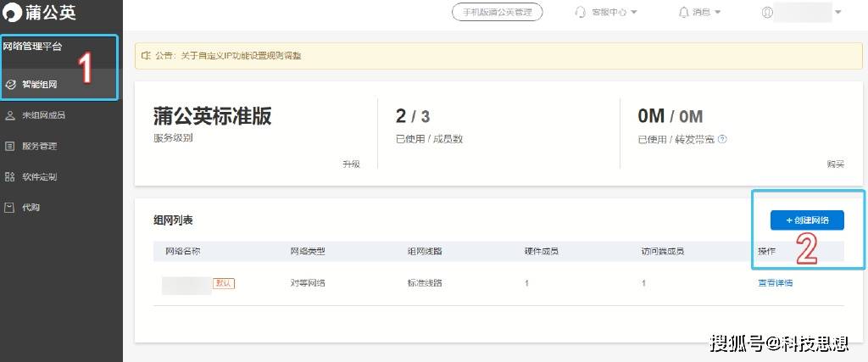Viewport: 868px width, 362px height.
Task: Click the 访问端成员 column header
Action: (663, 251)
